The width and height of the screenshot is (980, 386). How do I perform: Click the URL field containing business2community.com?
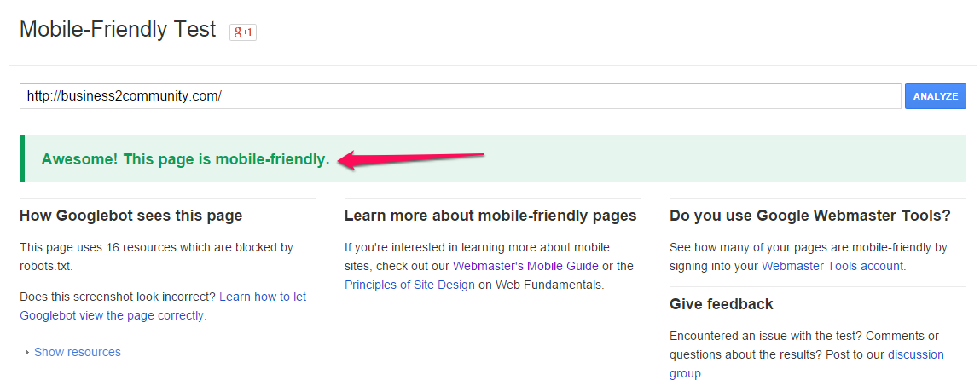pyautogui.click(x=460, y=96)
